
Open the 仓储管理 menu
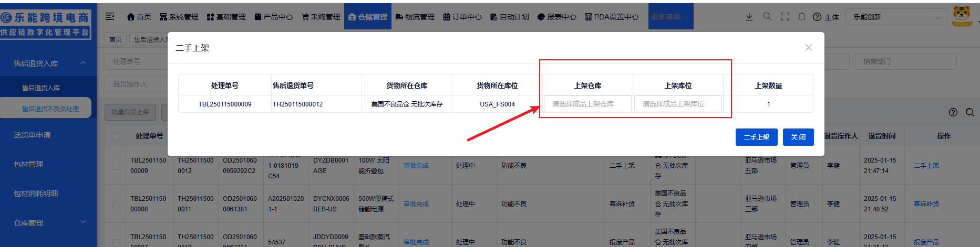[368, 17]
